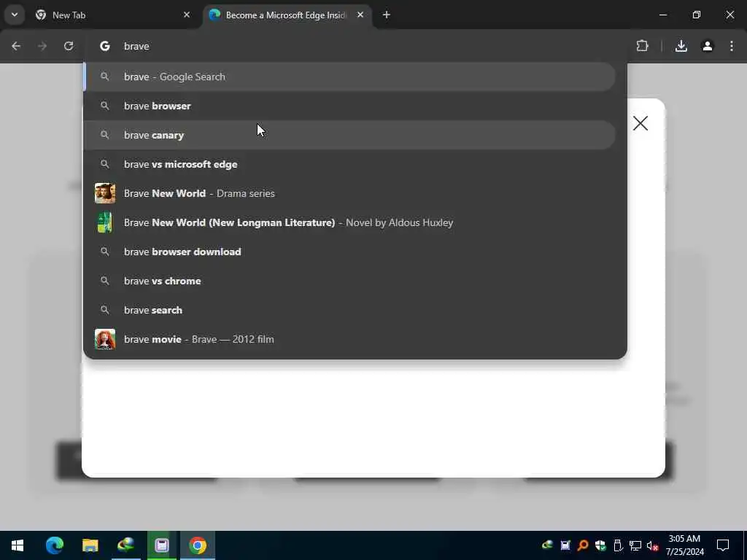Close the page dialog with X
This screenshot has width=747, height=560.
pos(640,123)
